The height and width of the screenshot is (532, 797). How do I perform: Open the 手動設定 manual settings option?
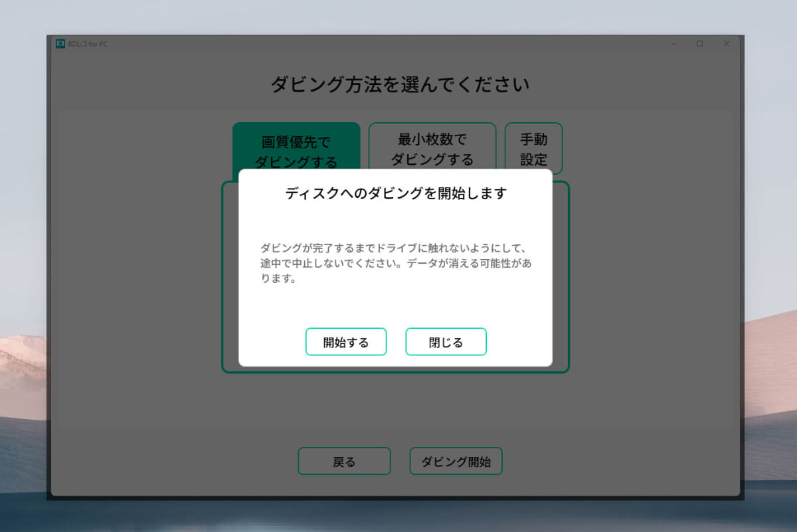pos(534,147)
